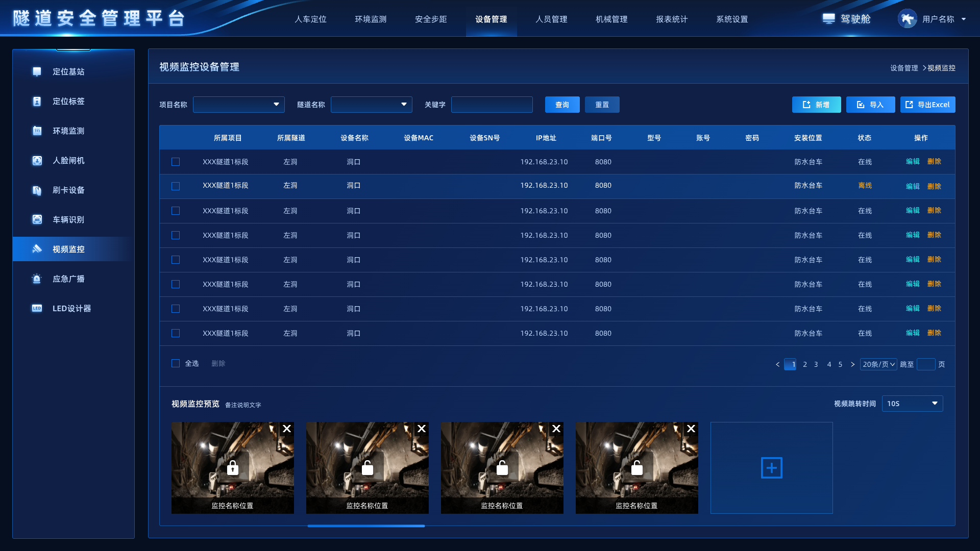Select the LED设计器 icon
This screenshot has height=551, width=980.
(x=37, y=309)
